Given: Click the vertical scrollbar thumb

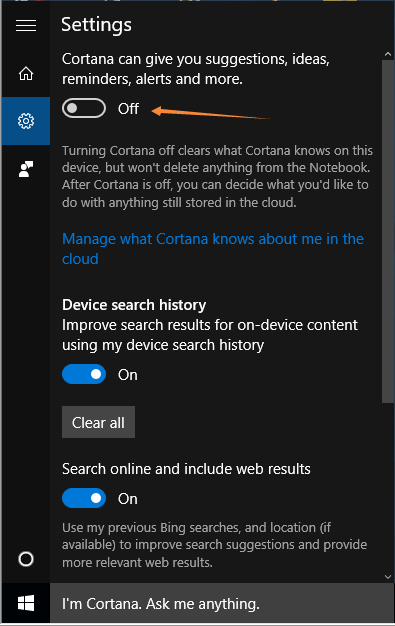Looking at the screenshot, I should pyautogui.click(x=387, y=232).
